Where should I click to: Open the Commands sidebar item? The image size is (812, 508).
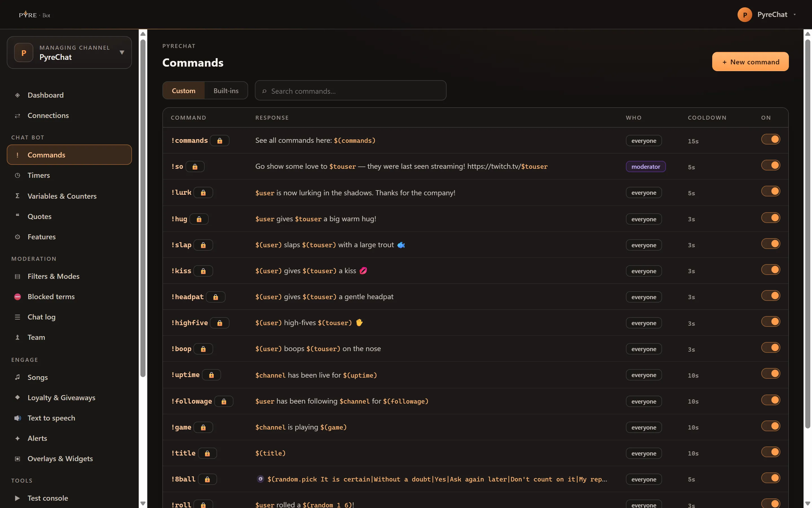point(69,155)
